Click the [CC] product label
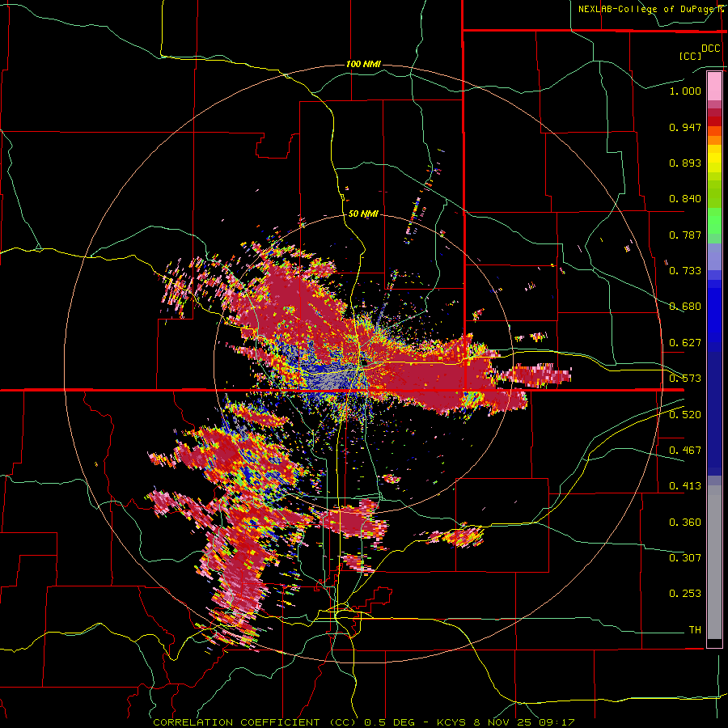Viewport: 728px width, 728px height. coord(690,56)
